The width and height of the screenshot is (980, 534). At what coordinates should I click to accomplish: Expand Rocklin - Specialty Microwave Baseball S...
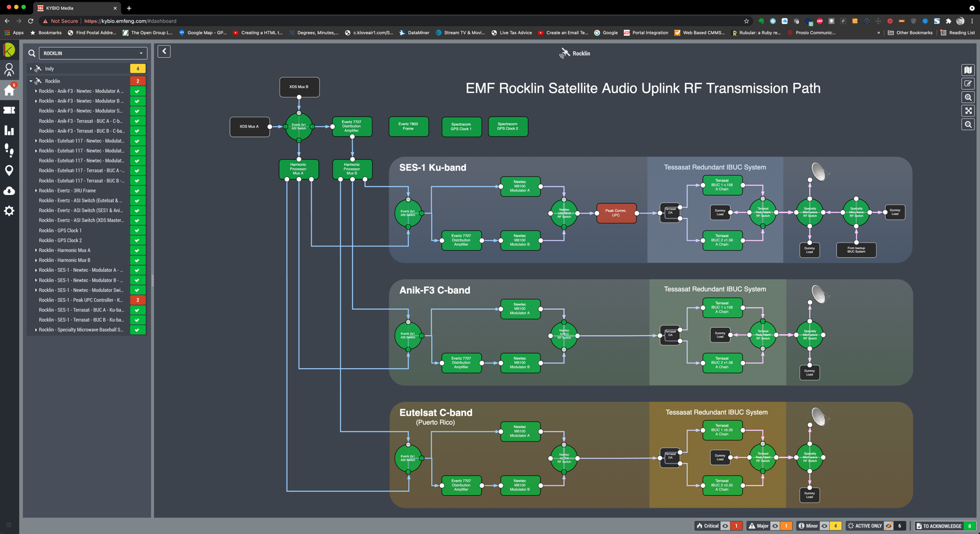[36, 330]
